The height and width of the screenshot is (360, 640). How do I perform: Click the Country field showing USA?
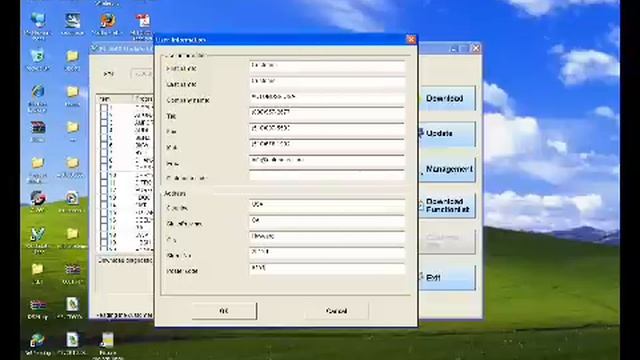coord(327,206)
